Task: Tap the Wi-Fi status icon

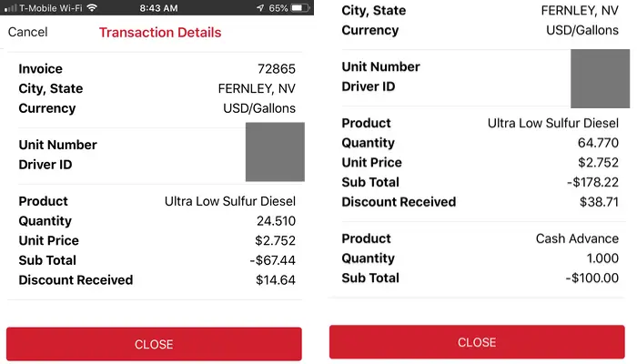Action: point(93,7)
